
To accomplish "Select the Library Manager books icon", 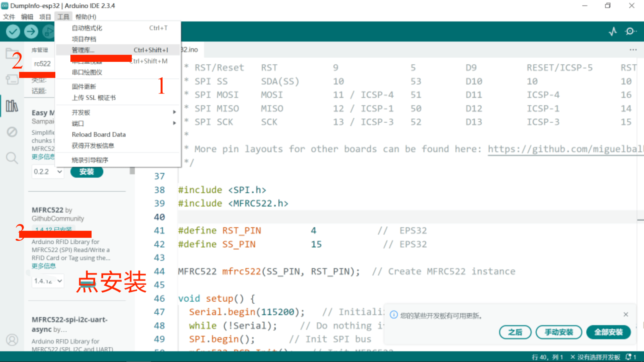I will pyautogui.click(x=12, y=106).
